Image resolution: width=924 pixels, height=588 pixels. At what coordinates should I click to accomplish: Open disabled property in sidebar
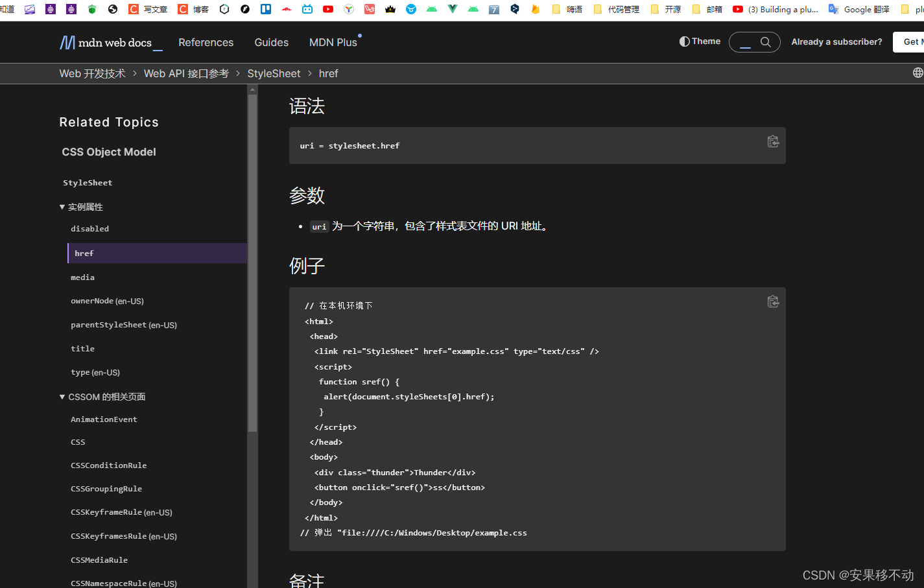(90, 229)
